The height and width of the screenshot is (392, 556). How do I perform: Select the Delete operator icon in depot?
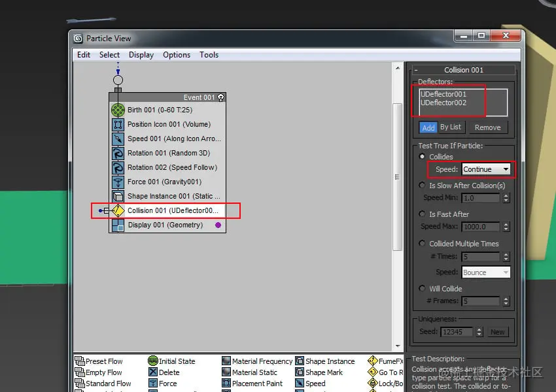point(153,372)
